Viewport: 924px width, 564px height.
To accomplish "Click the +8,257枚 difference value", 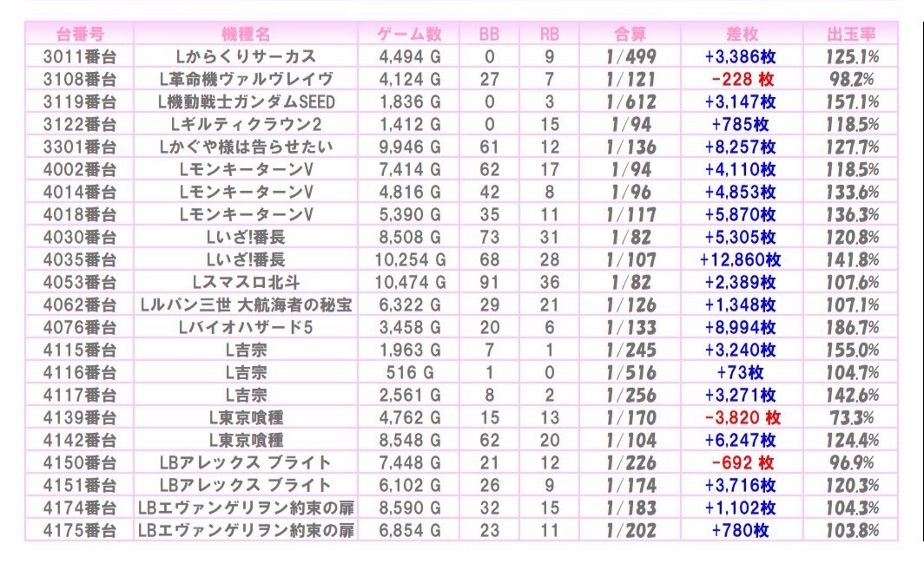I will pos(741,147).
